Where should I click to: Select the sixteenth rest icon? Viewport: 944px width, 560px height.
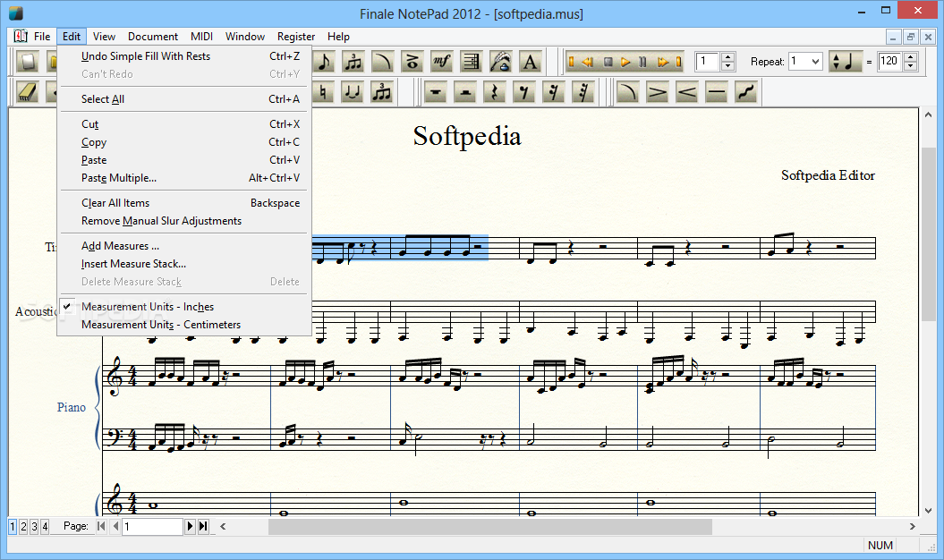pos(553,92)
